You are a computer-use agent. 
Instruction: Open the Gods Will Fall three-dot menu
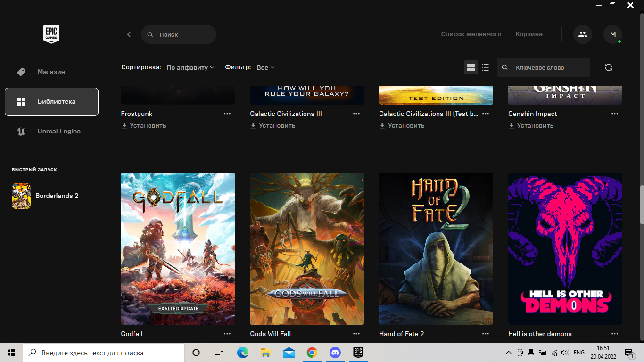(356, 334)
